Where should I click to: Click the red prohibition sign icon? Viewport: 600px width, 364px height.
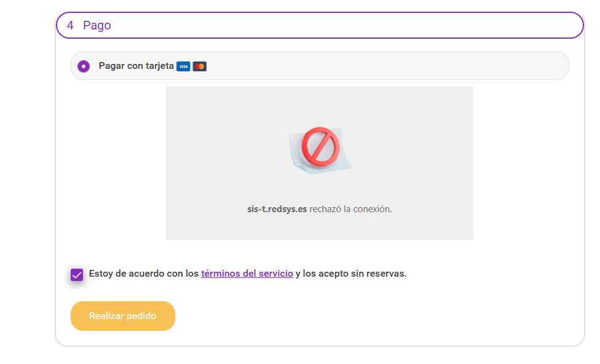click(x=320, y=147)
